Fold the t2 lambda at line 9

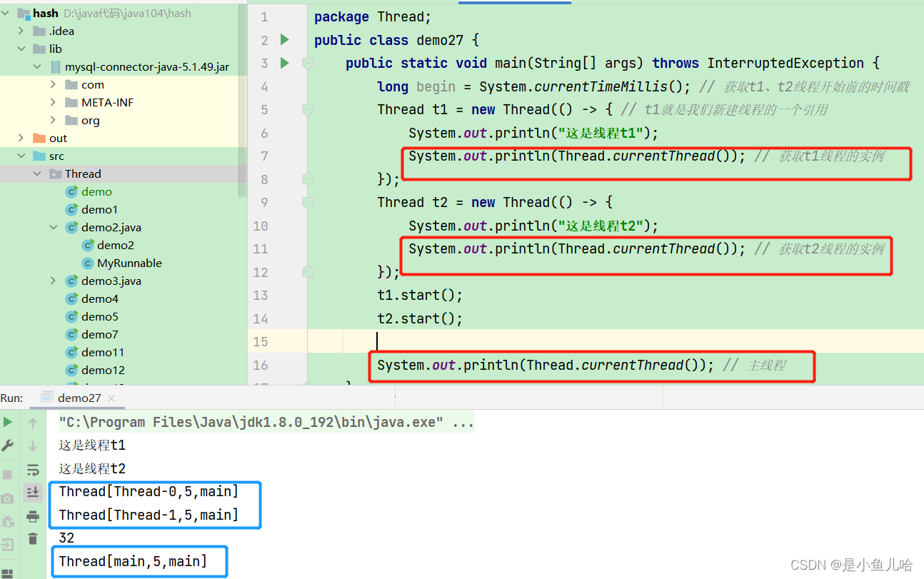click(307, 203)
